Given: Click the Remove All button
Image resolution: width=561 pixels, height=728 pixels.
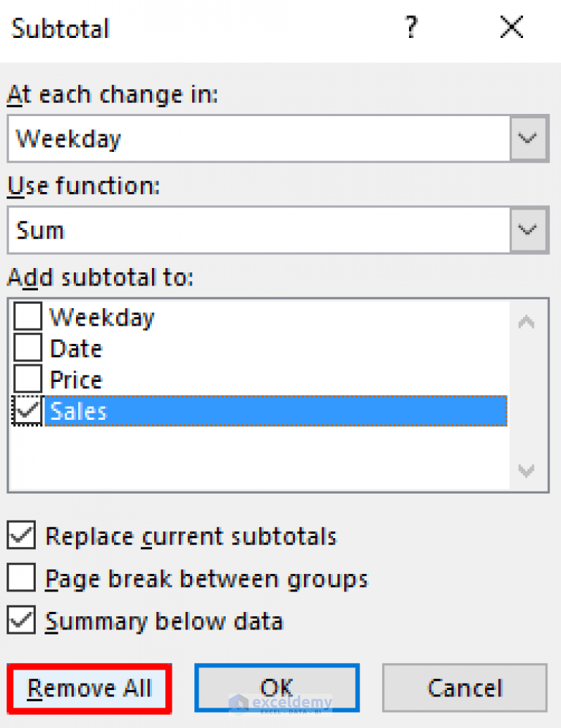Looking at the screenshot, I should point(88,687).
